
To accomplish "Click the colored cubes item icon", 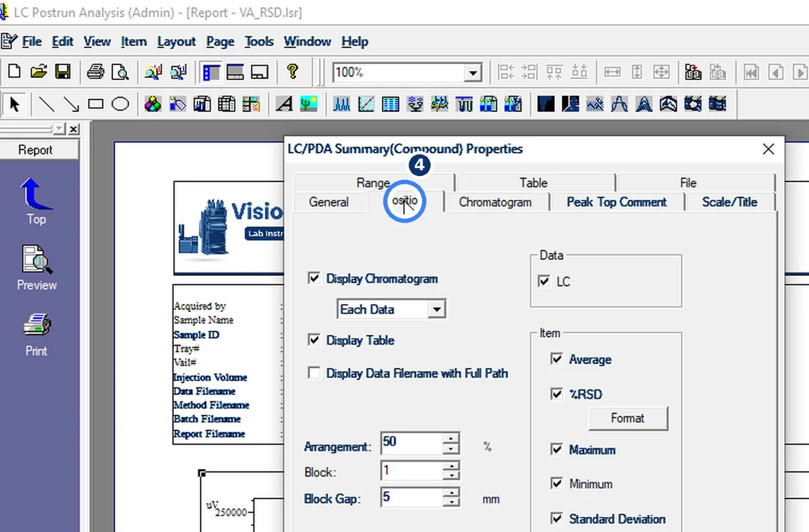I will tap(153, 104).
